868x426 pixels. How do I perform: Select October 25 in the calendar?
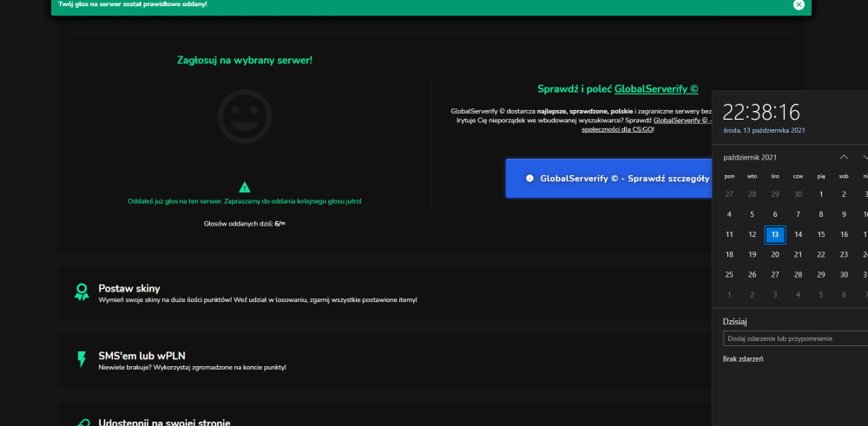point(729,275)
